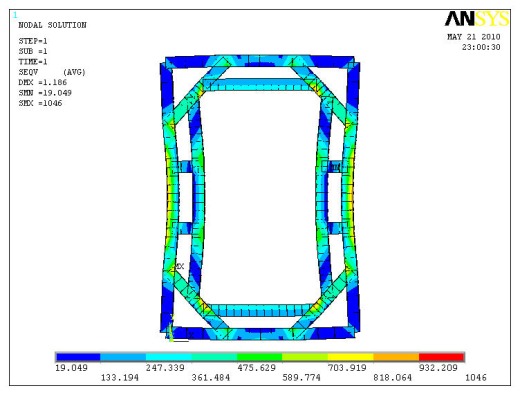Select the red legend color band
Image resolution: width=520 pixels, height=396 pixels.
(x=441, y=357)
